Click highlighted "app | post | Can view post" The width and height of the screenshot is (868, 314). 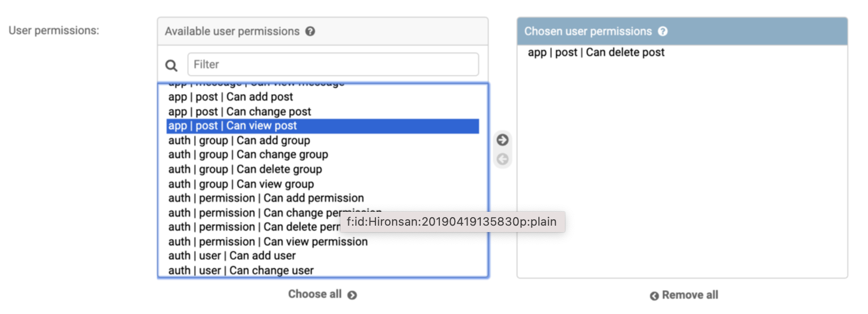click(232, 126)
